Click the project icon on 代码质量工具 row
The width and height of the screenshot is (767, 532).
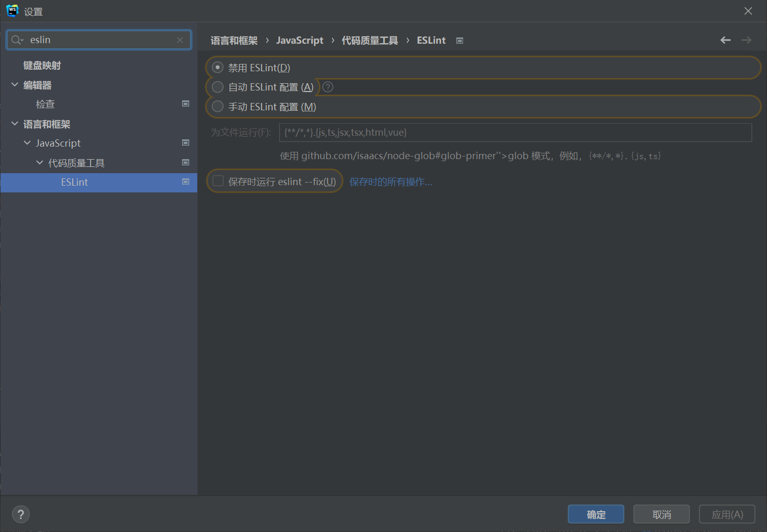(185, 162)
